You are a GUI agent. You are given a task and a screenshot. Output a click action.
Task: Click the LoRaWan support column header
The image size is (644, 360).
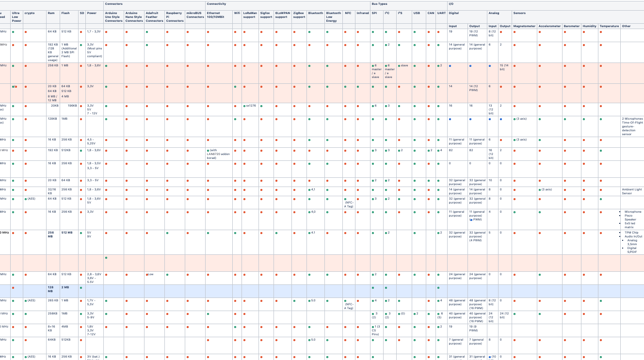point(249,15)
